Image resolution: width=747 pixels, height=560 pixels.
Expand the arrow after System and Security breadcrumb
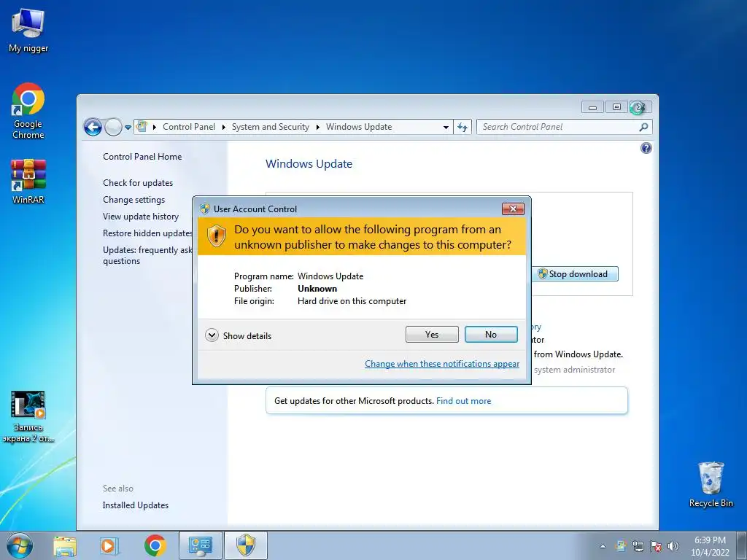pos(318,127)
